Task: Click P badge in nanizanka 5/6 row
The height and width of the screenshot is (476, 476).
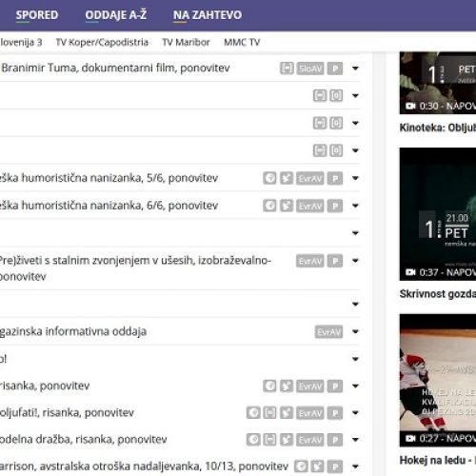Action: pos(335,178)
